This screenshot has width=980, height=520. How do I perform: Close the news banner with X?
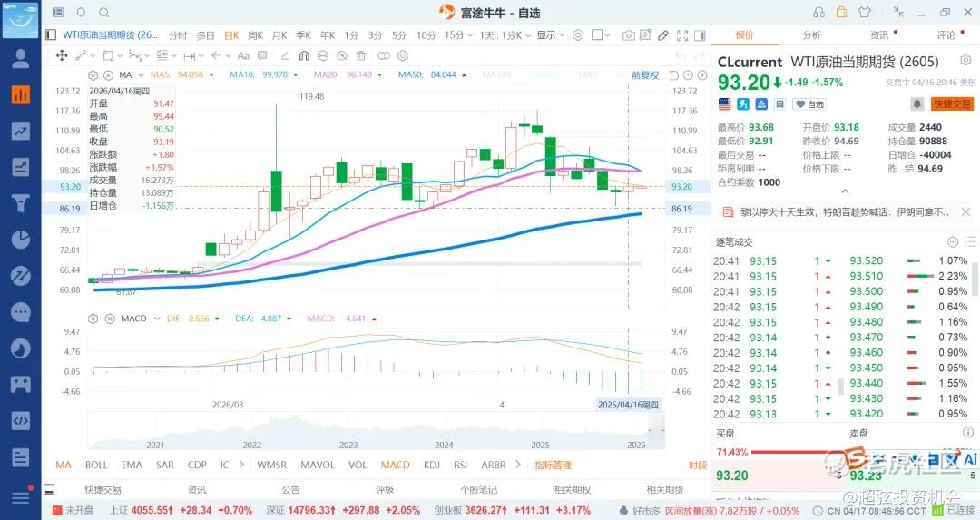[965, 211]
